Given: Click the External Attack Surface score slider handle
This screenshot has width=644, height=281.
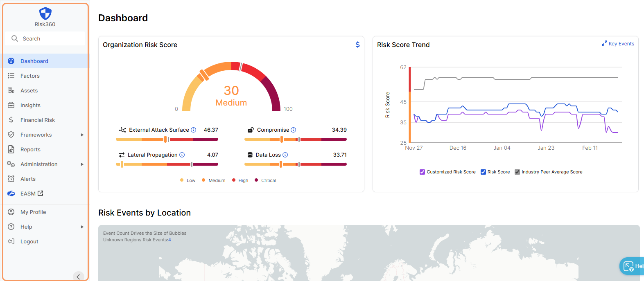Looking at the screenshot, I should 165,139.
